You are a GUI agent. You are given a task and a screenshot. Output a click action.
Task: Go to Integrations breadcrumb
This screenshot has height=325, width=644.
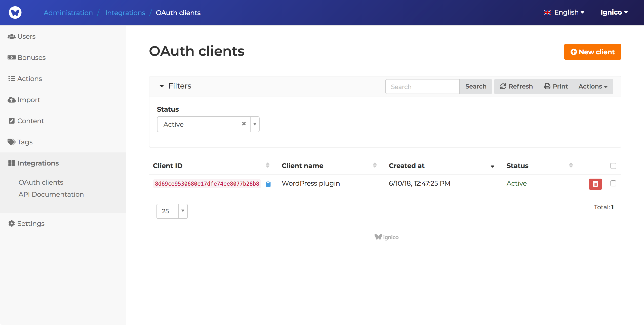coord(125,13)
